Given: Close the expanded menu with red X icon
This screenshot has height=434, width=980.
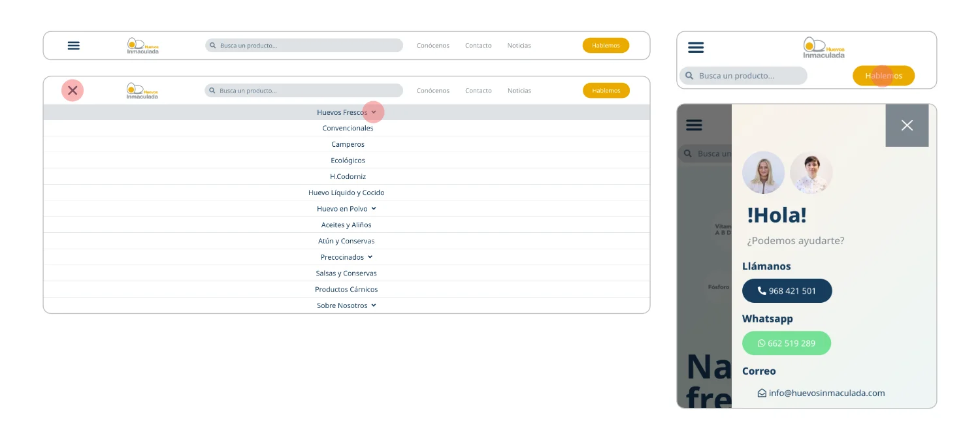Looking at the screenshot, I should pos(73,90).
